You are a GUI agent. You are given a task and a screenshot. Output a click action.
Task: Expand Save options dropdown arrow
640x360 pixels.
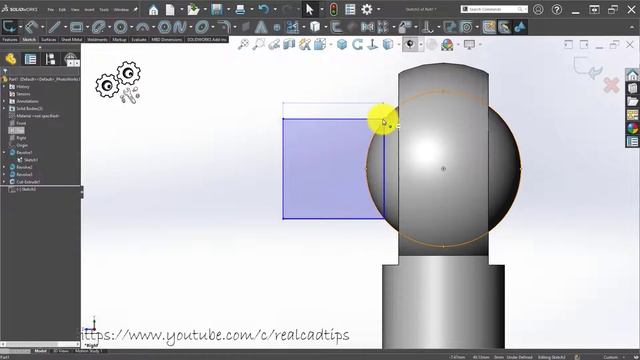[228, 9]
